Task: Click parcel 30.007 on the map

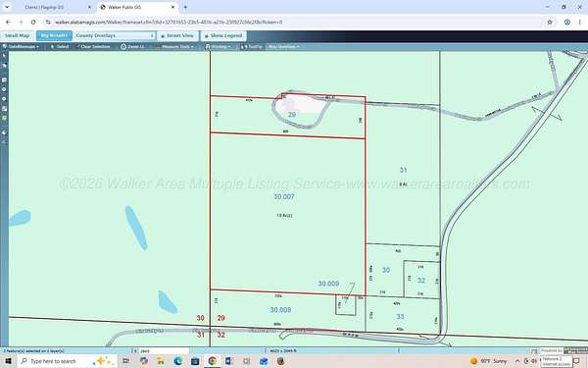Action: (284, 197)
